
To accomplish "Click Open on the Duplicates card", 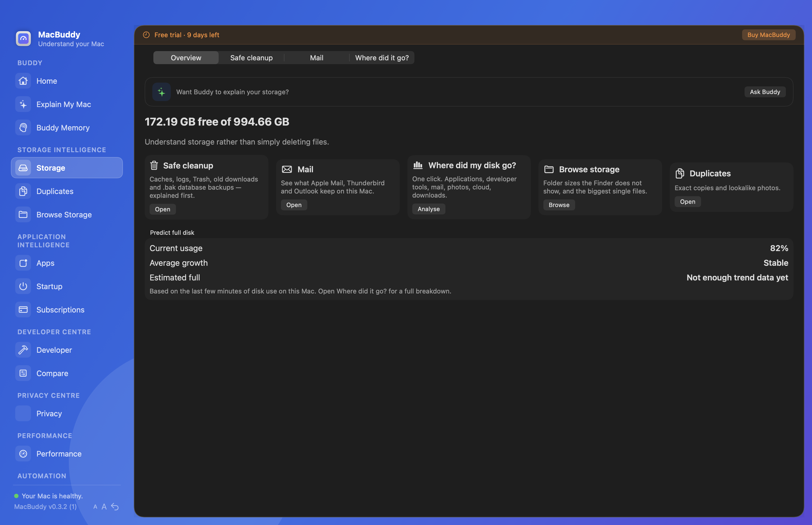I will [x=687, y=201].
